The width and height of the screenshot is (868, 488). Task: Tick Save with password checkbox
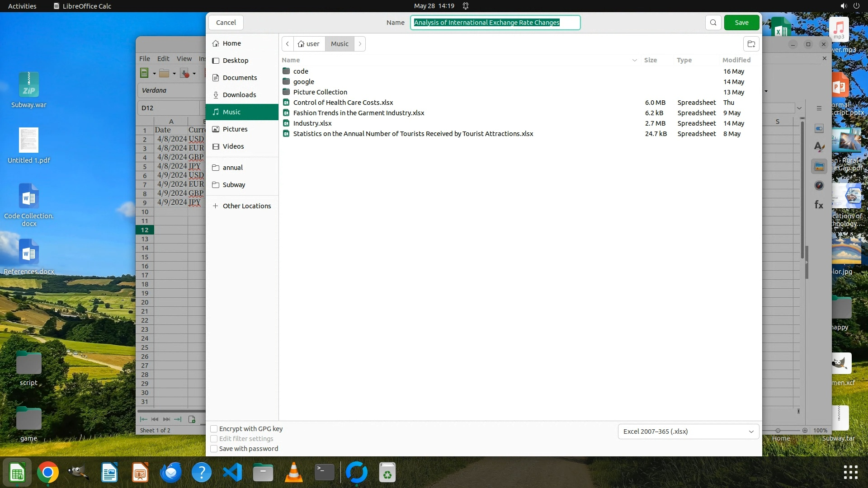(214, 449)
